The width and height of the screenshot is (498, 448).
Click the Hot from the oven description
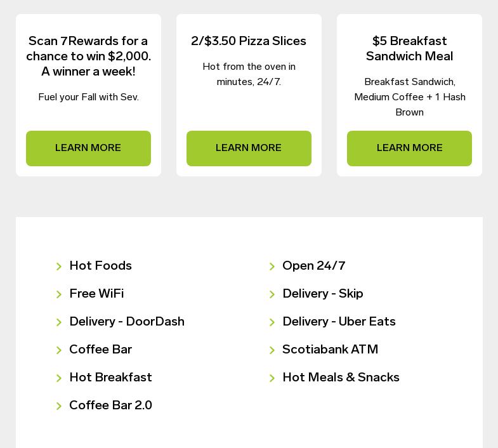[x=249, y=74]
